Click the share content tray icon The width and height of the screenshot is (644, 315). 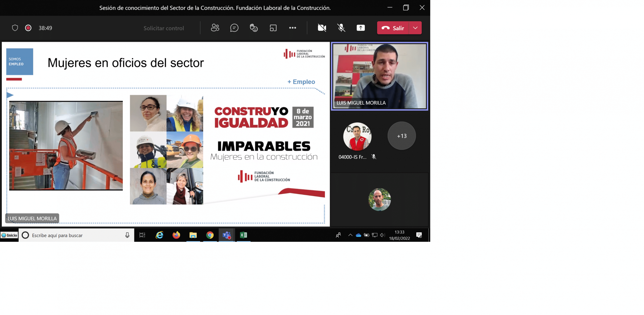[x=360, y=28]
